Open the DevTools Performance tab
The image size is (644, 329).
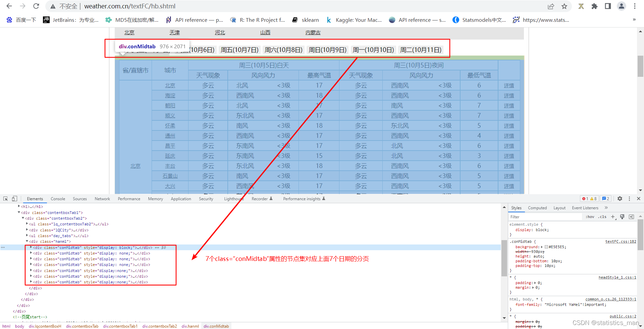point(129,199)
